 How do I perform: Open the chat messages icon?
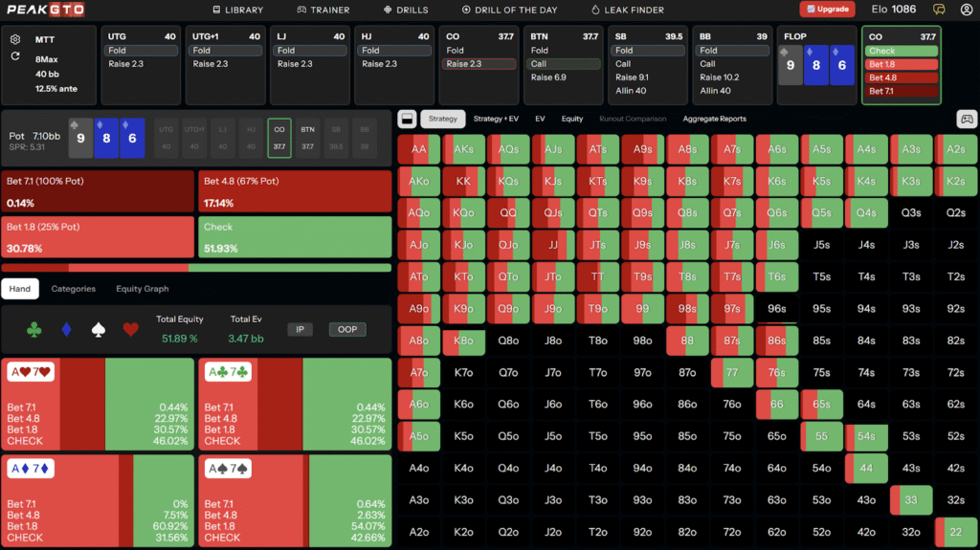(940, 10)
